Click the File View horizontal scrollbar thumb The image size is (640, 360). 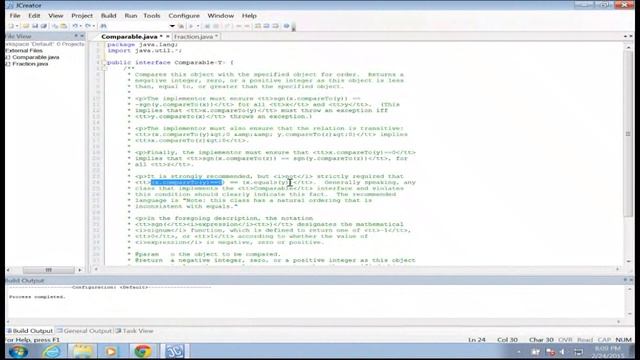(x=49, y=270)
